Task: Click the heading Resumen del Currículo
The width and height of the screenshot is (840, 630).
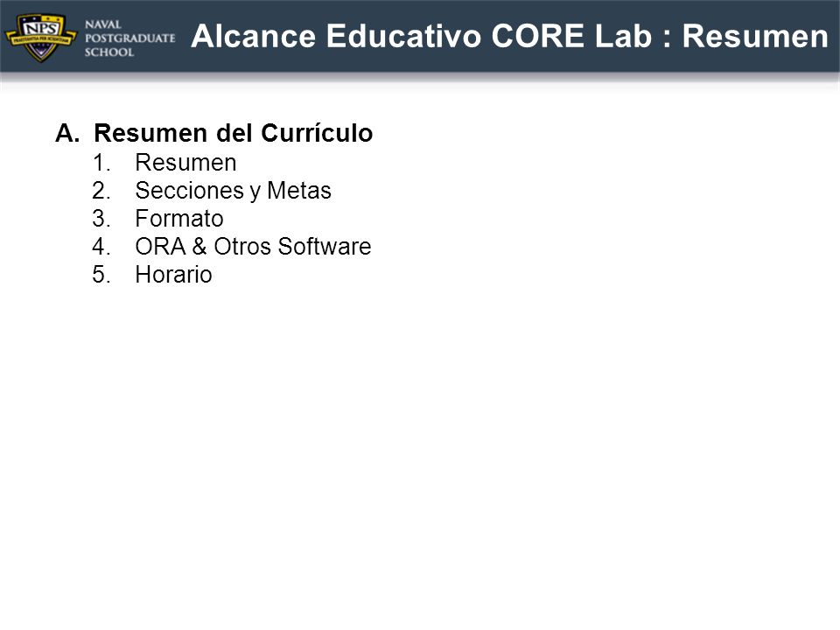Action: [233, 133]
